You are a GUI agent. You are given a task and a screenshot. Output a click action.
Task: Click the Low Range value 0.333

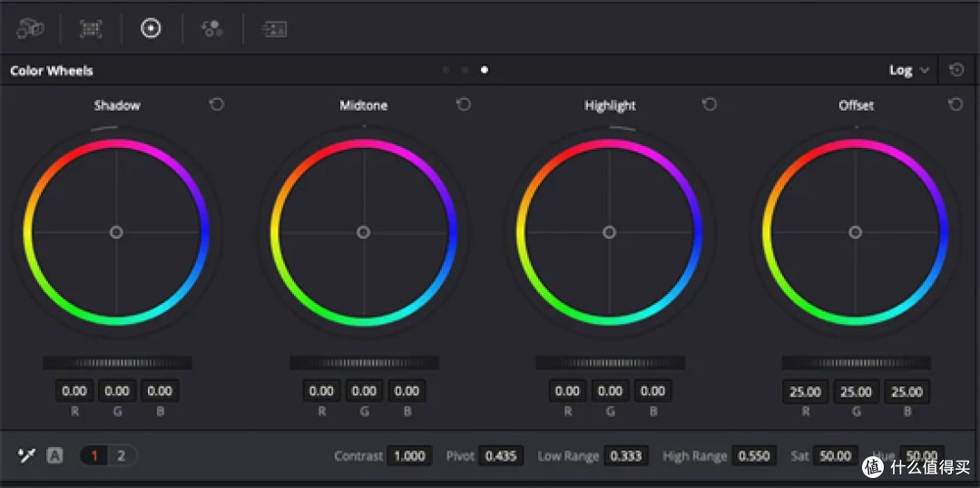click(625, 455)
